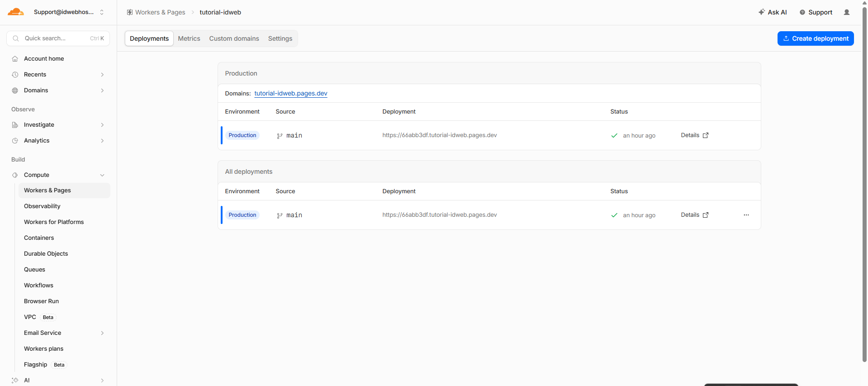Open Workers for Platforms sidebar item
The height and width of the screenshot is (386, 868).
pyautogui.click(x=64, y=222)
